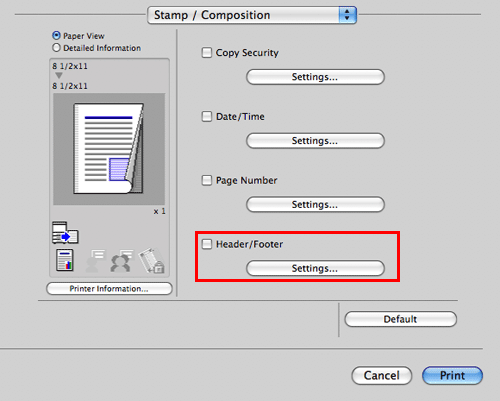The height and width of the screenshot is (401, 500).
Task: Open Date/Time Settings
Action: tap(315, 141)
